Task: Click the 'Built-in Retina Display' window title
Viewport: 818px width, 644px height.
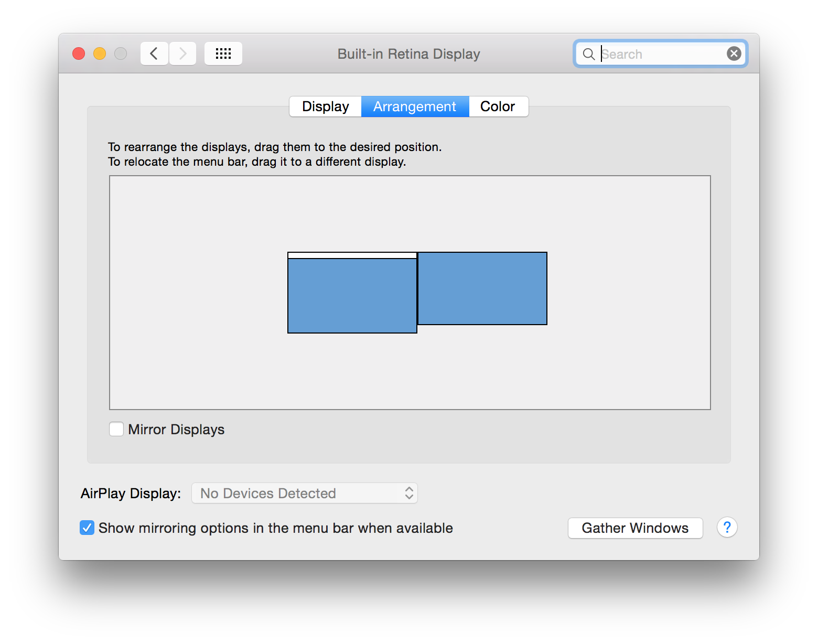Action: click(409, 54)
